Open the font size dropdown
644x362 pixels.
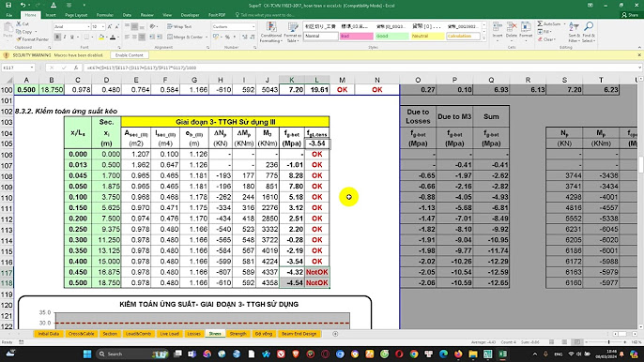pyautogui.click(x=103, y=26)
